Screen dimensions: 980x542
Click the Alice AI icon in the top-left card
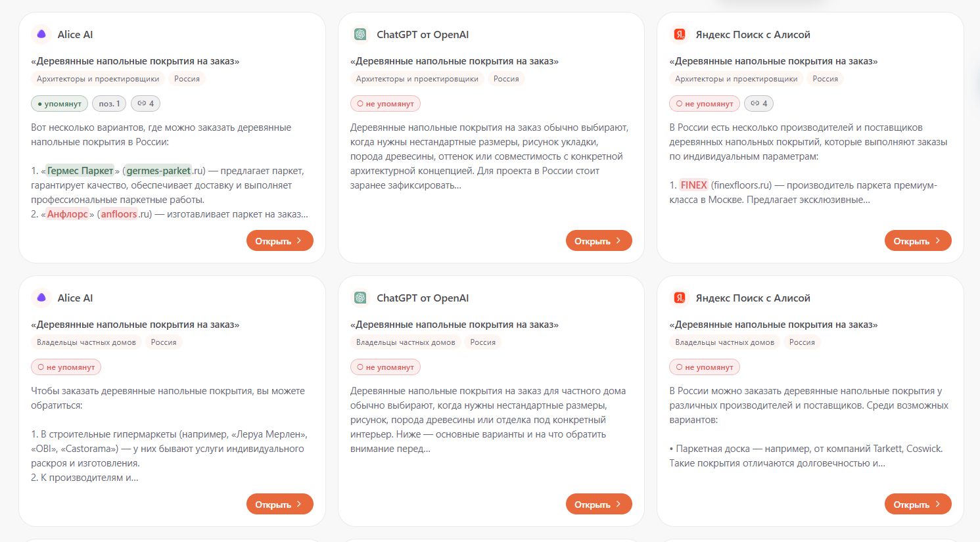click(x=41, y=34)
